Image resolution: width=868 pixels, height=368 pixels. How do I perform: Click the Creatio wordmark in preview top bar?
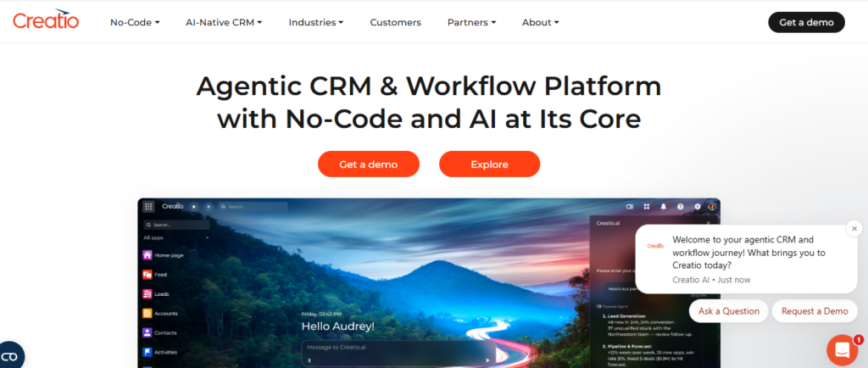tap(173, 206)
